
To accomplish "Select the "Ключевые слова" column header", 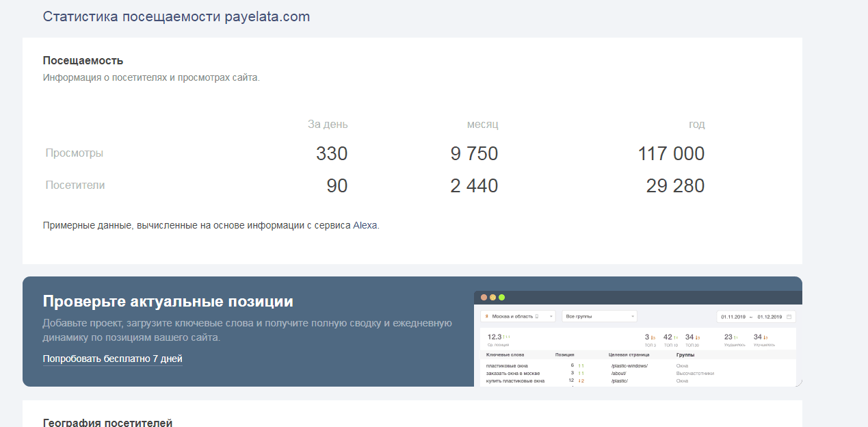I will click(x=505, y=355).
